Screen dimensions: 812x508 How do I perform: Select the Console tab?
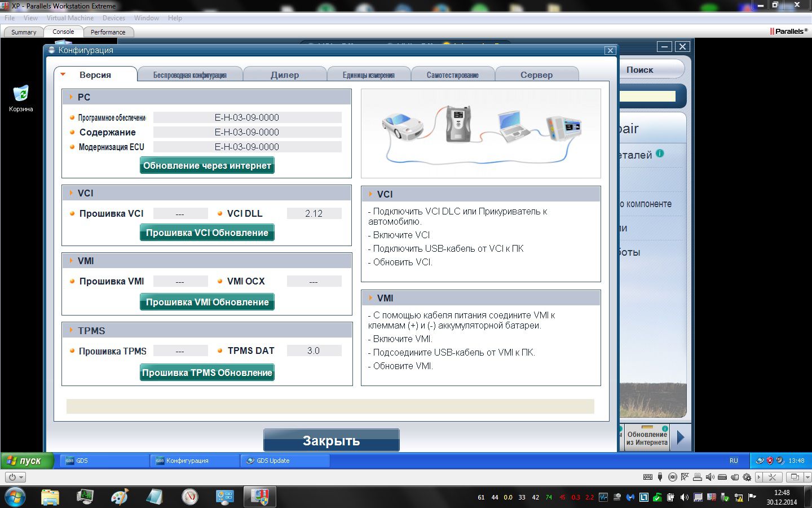(63, 32)
